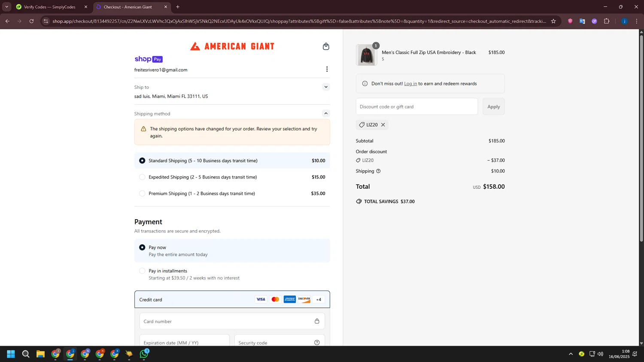This screenshot has width=644, height=362.
Task: Show hidden system tray icons
Action: coord(571,354)
